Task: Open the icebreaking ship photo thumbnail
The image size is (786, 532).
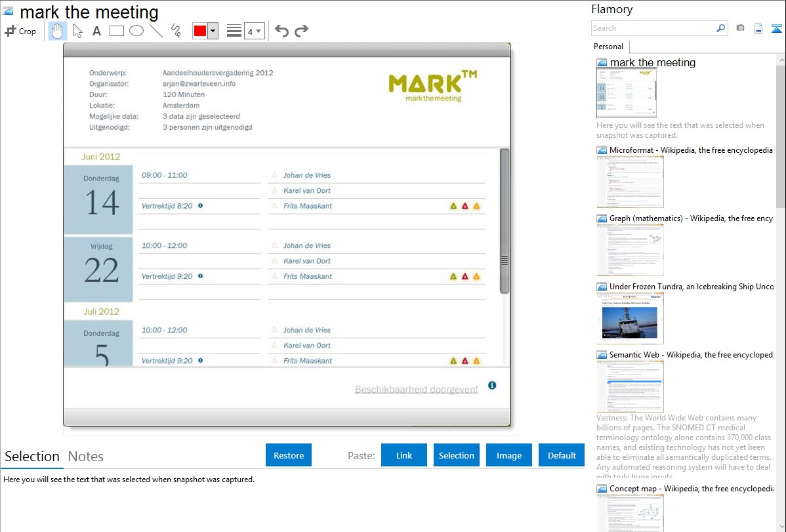Action: pos(630,318)
